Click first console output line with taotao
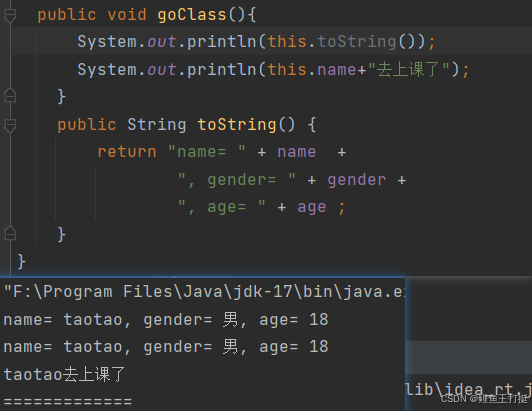 166,320
